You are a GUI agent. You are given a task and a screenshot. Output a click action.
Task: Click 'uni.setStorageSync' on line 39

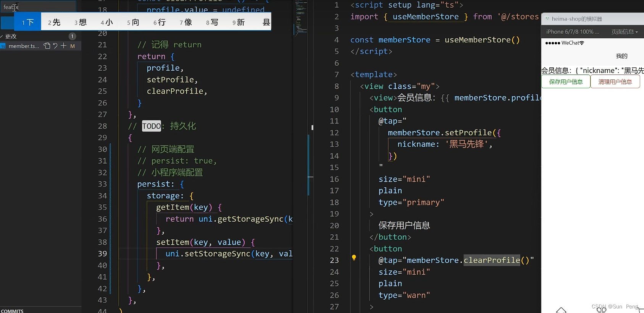pyautogui.click(x=208, y=254)
